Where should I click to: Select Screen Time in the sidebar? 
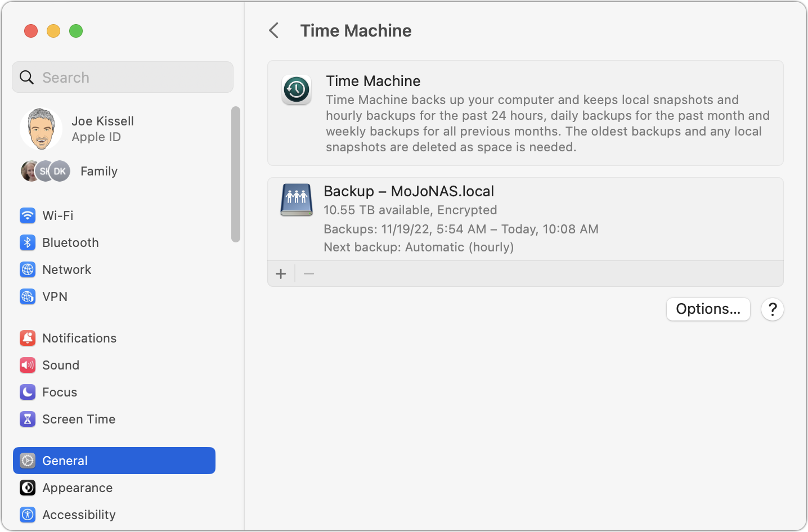(x=114, y=419)
